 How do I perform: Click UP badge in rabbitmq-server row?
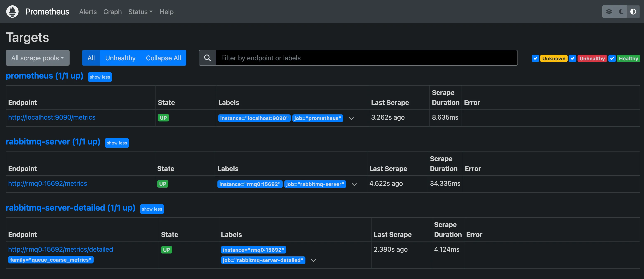point(163,184)
